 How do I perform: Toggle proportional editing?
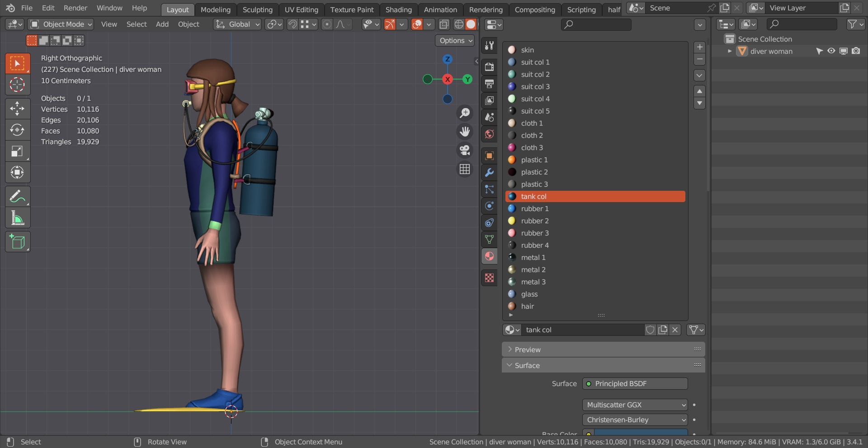click(x=327, y=24)
